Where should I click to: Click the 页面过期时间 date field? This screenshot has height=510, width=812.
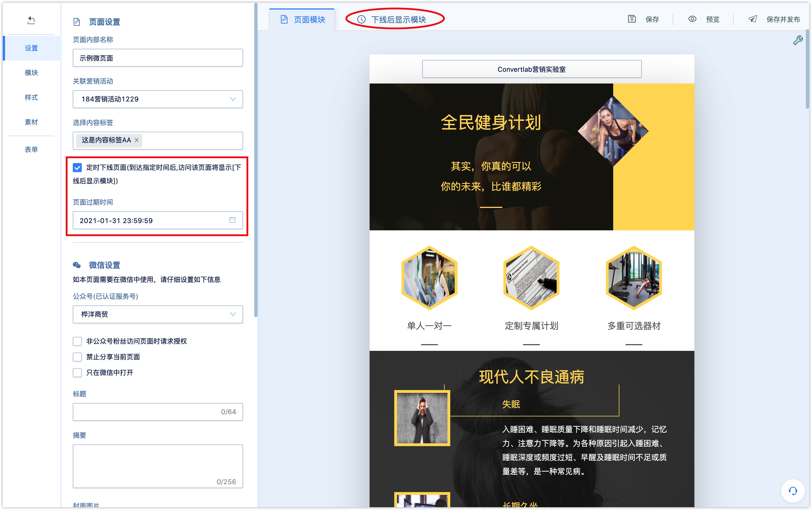coord(158,220)
